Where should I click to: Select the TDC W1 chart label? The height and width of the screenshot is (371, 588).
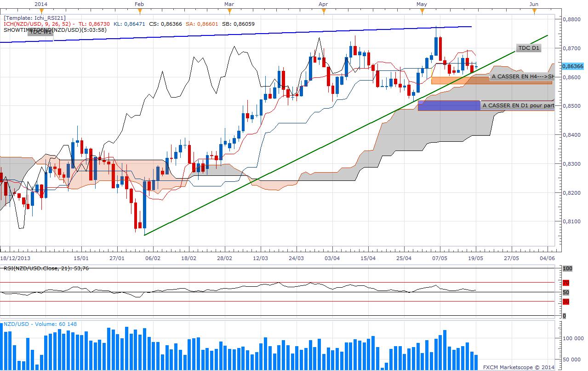coord(40,32)
